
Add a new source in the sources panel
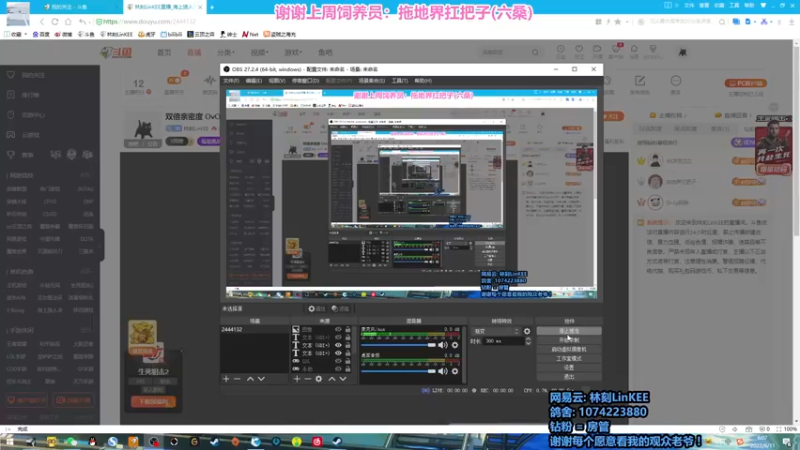pos(297,379)
